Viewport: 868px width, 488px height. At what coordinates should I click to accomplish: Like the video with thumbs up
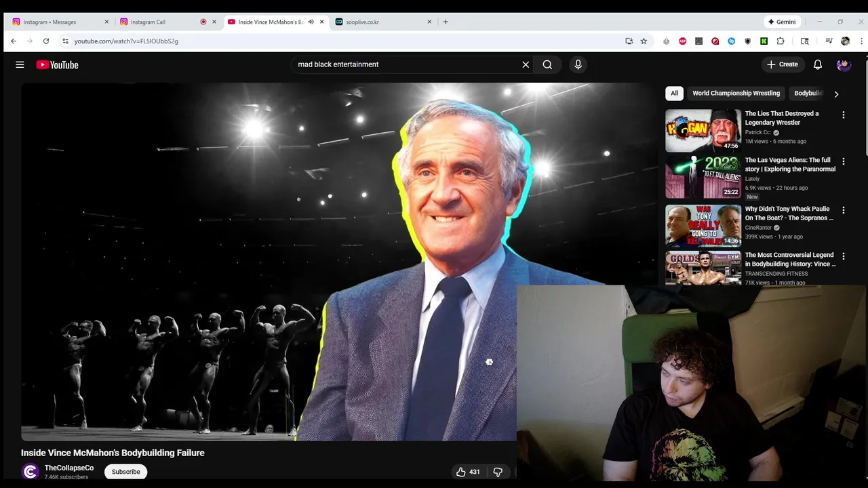[468, 472]
